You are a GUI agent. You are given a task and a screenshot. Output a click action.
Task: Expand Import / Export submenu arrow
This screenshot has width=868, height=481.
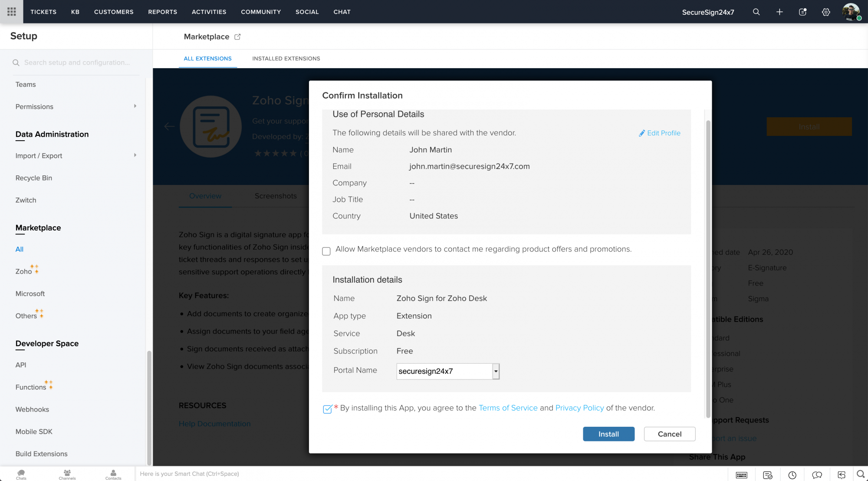[135, 155]
